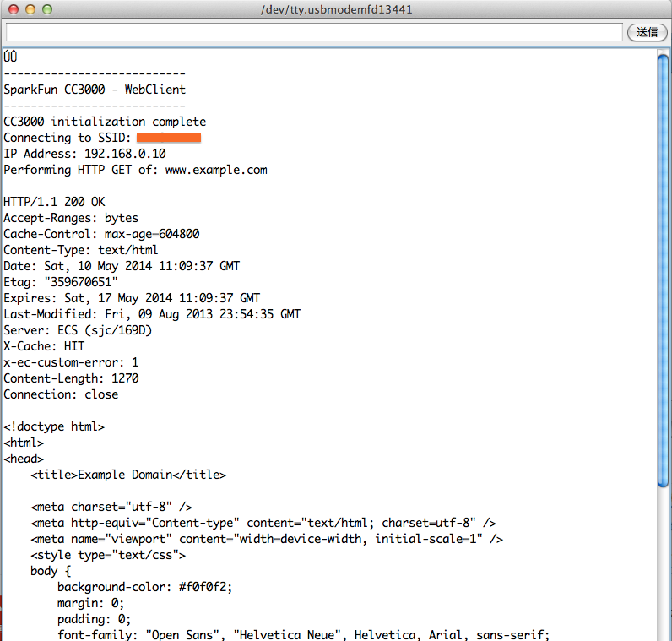Click 'Performing HTTP GET of: www.example.com'
This screenshot has width=672, height=641.
tap(135, 170)
